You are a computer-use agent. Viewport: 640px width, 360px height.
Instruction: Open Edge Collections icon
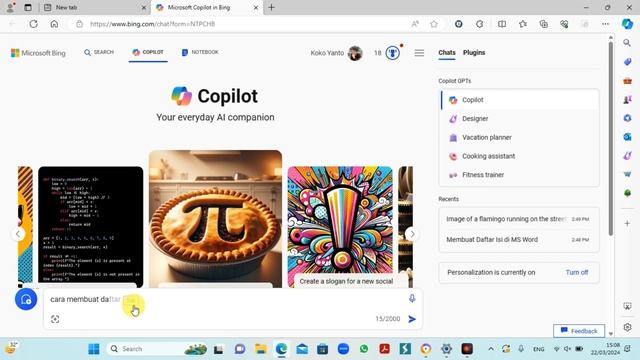point(544,24)
